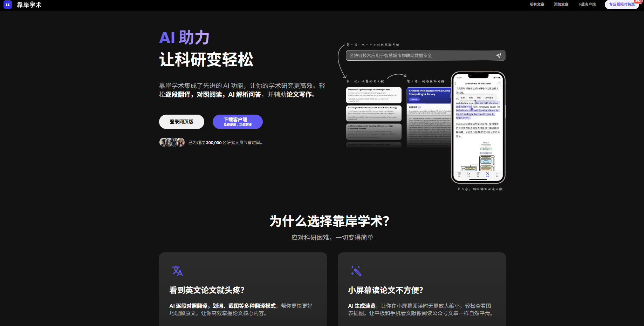
Task: Click the phone mockup showing Attention Is All You Need
Action: (x=478, y=128)
